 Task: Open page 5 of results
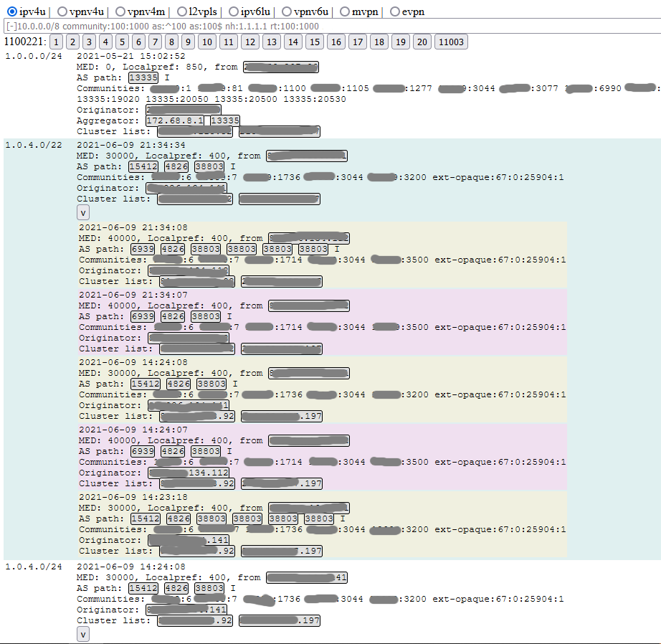point(123,42)
